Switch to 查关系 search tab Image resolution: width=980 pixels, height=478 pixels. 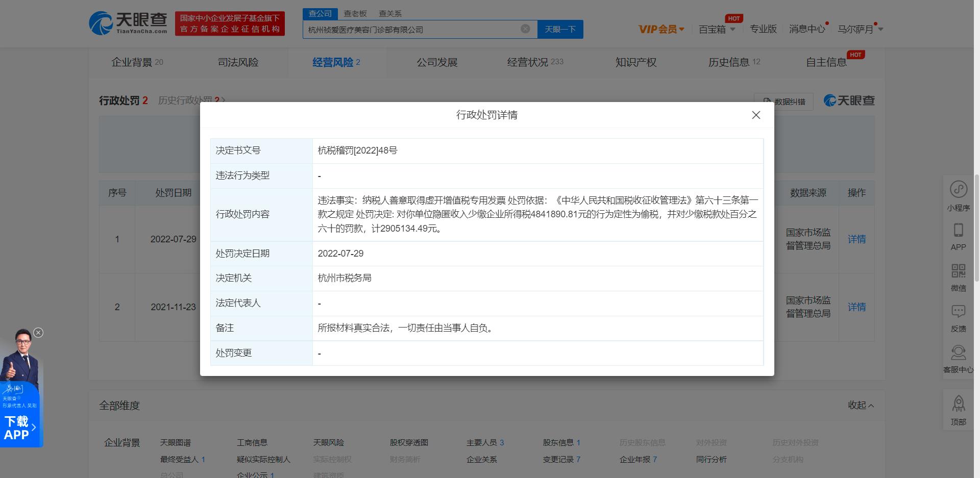390,14
